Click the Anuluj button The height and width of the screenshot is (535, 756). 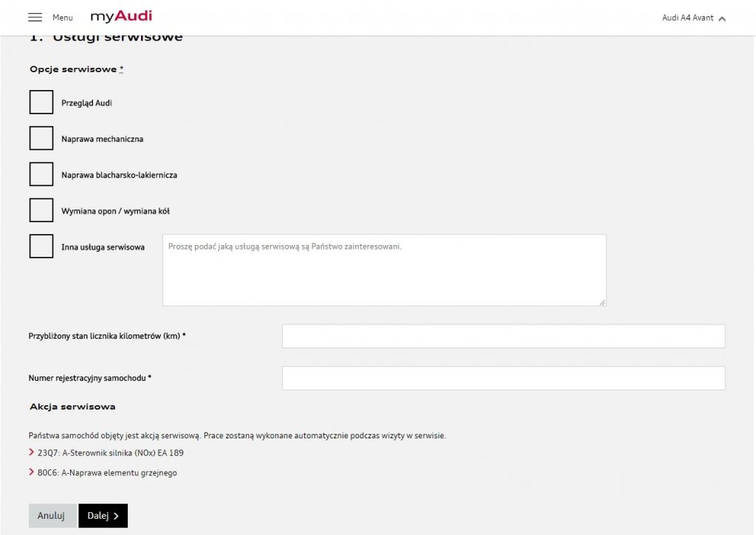52,516
